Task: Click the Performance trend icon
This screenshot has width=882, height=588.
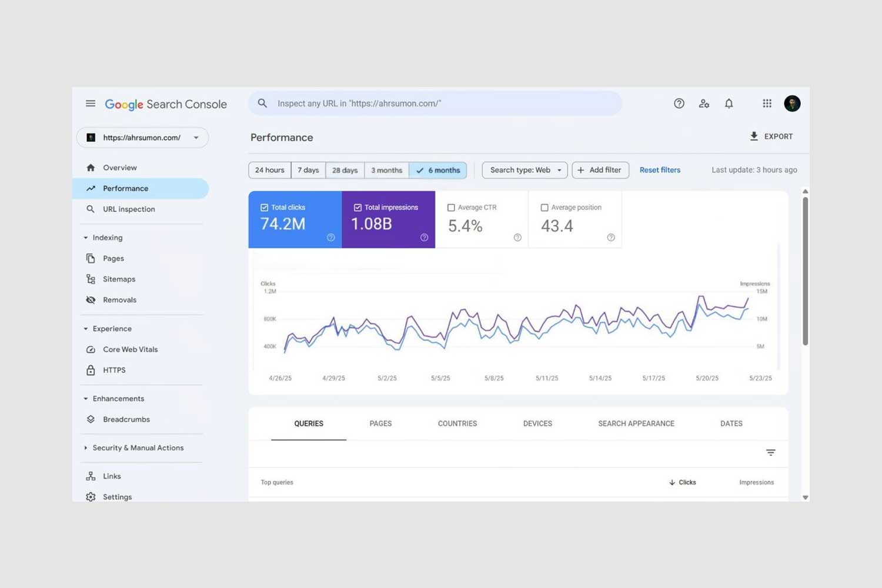Action: (91, 188)
